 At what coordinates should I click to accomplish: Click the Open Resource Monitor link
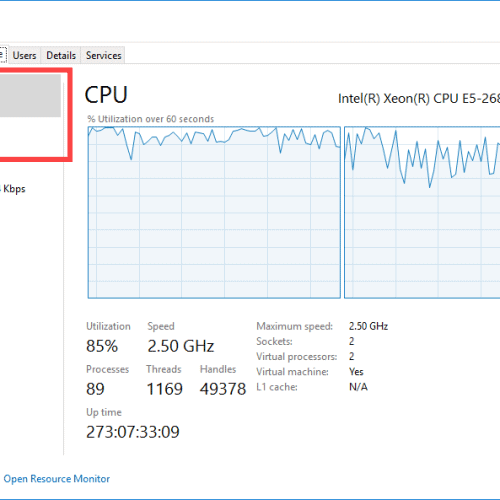coord(56,479)
